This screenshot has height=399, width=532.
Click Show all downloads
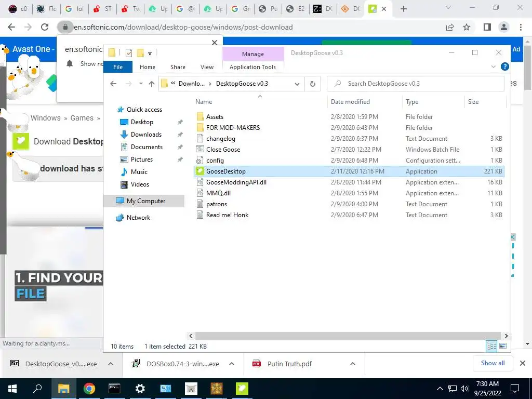[x=493, y=363]
